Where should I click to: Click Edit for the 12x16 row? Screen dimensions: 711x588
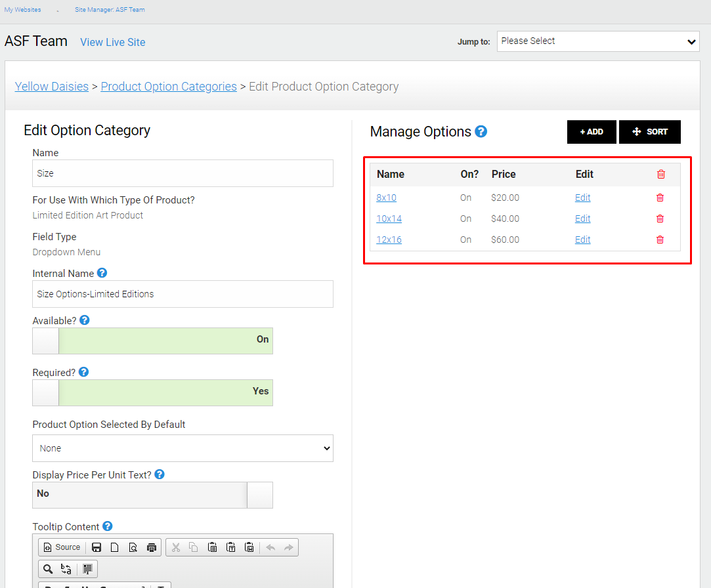coord(583,240)
